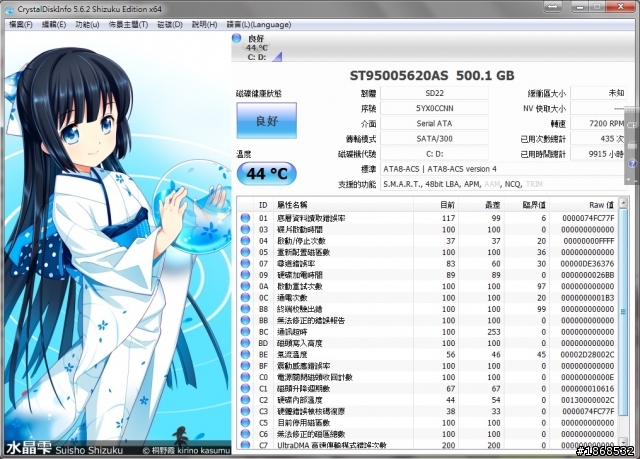Click status orb for attribute BE
This screenshot has width=640, height=459.
pyautogui.click(x=245, y=355)
